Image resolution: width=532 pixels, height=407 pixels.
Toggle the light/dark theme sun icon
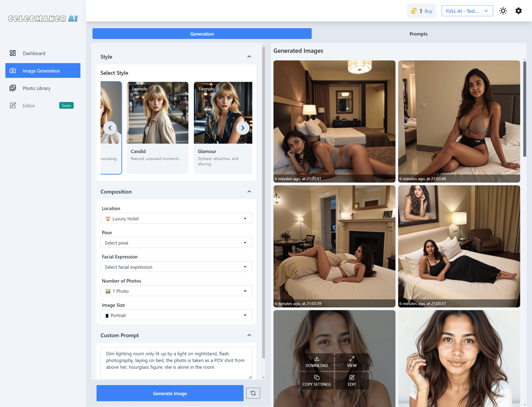tap(503, 11)
